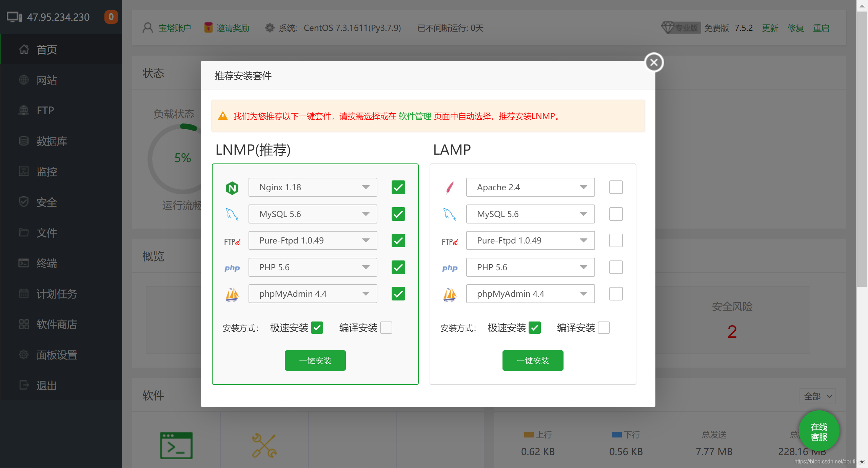Open FTP section in sidebar
The height and width of the screenshot is (468, 868).
tap(61, 111)
